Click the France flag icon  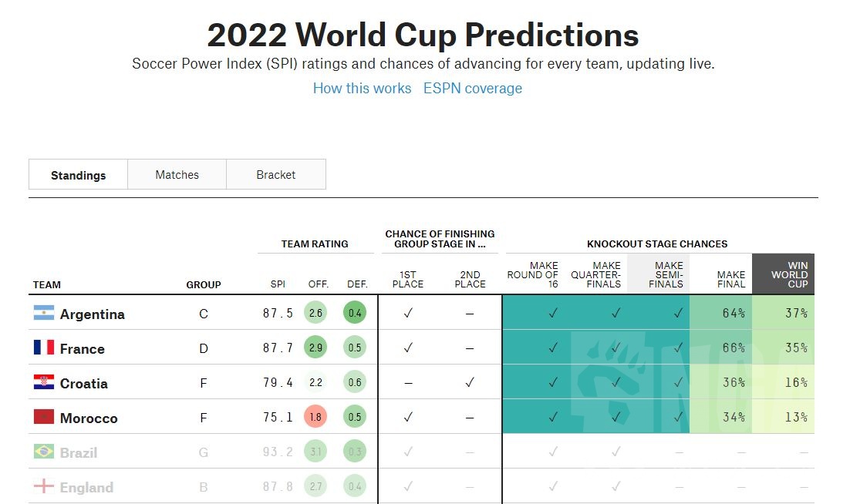pos(43,348)
